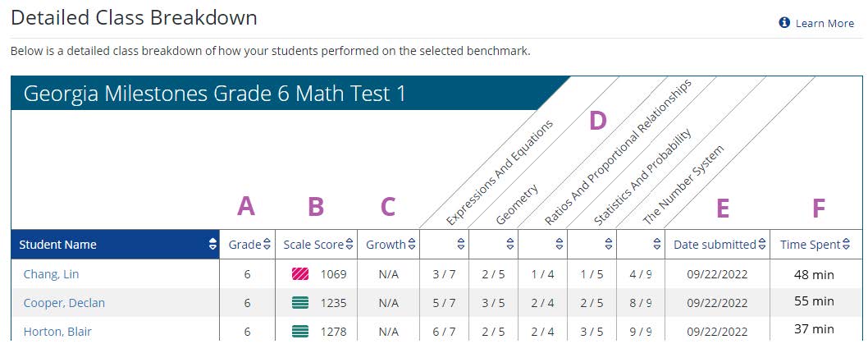
Task: Sort by Student Name arrows icon
Action: (x=213, y=244)
